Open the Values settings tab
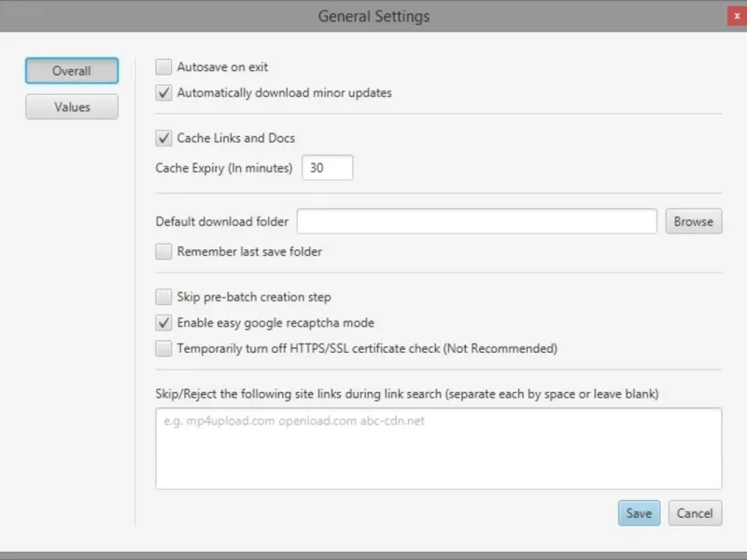The width and height of the screenshot is (747, 560). (x=72, y=107)
